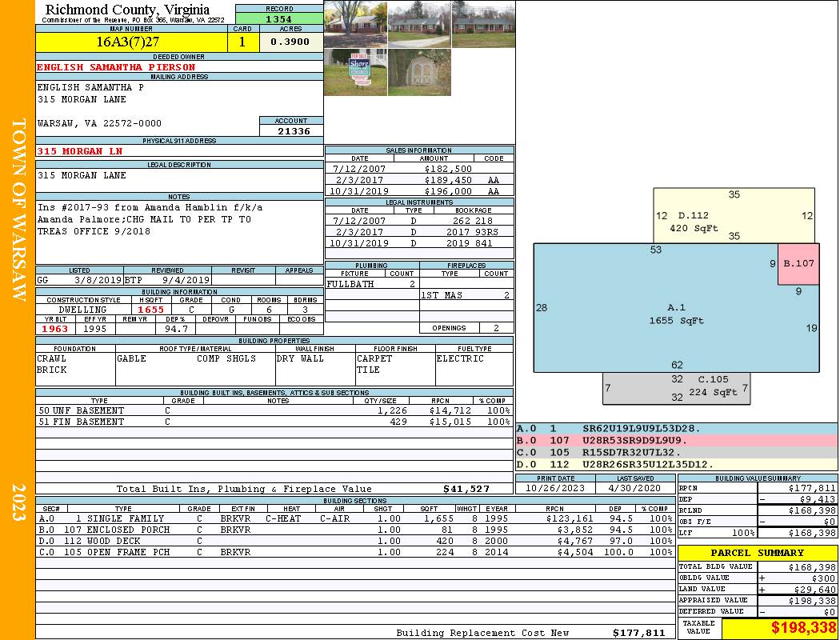
Task: Click the effective year 1995
Action: (95, 329)
